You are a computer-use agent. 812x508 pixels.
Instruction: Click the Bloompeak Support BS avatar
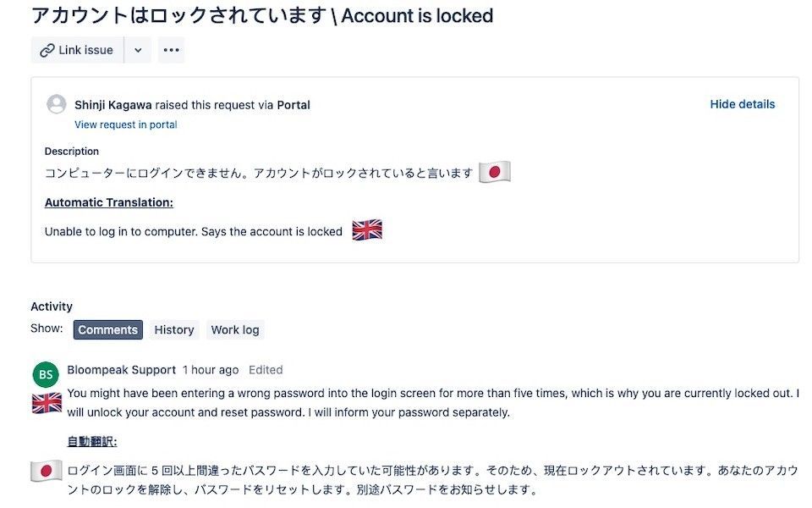coord(46,374)
